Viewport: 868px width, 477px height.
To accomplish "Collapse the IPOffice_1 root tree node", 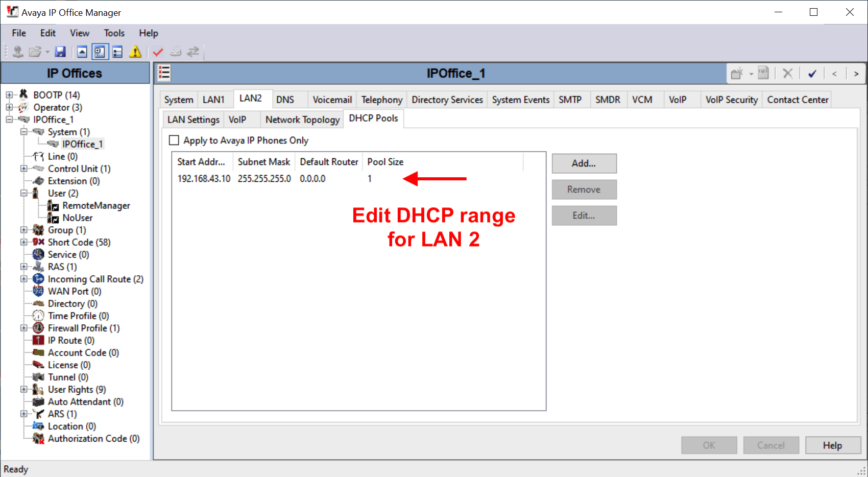I will click(9, 120).
